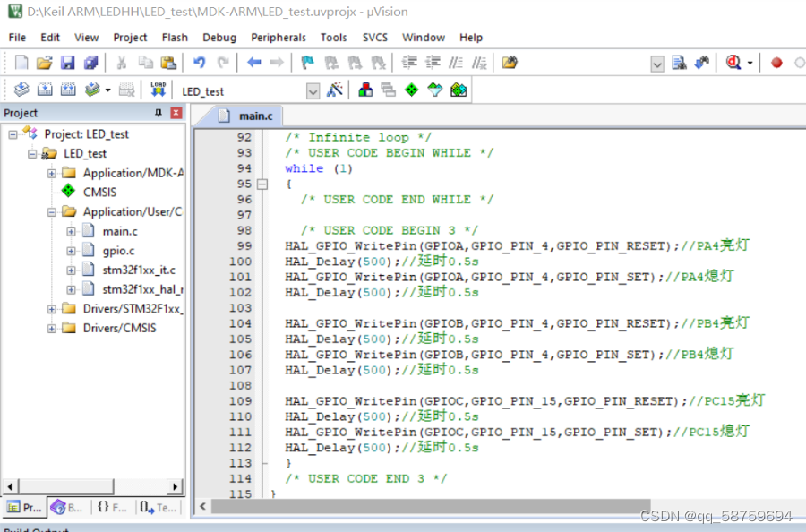Image resolution: width=806 pixels, height=532 pixels.
Task: Expand the main.c item in Project tree
Action: [71, 231]
